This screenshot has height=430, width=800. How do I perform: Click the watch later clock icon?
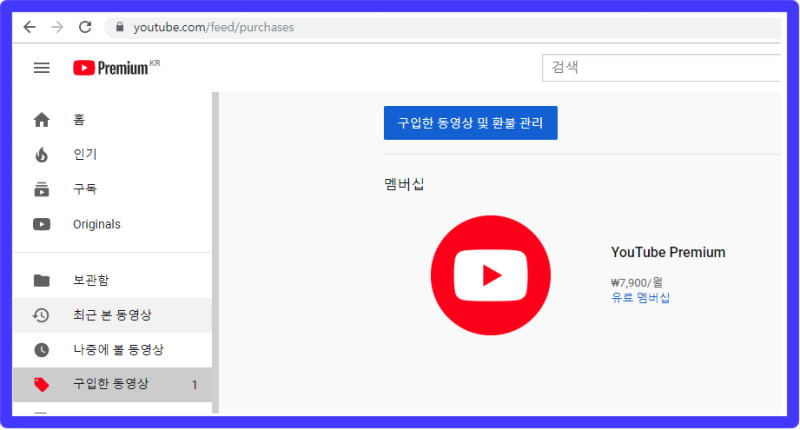pyautogui.click(x=42, y=350)
